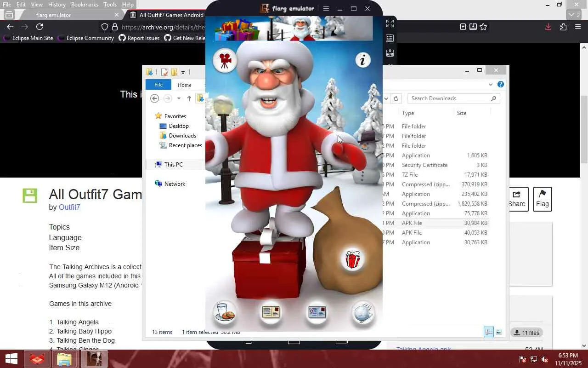Click the Explorer Up arrow button
Viewport: 588px width, 368px height.
pos(189,98)
